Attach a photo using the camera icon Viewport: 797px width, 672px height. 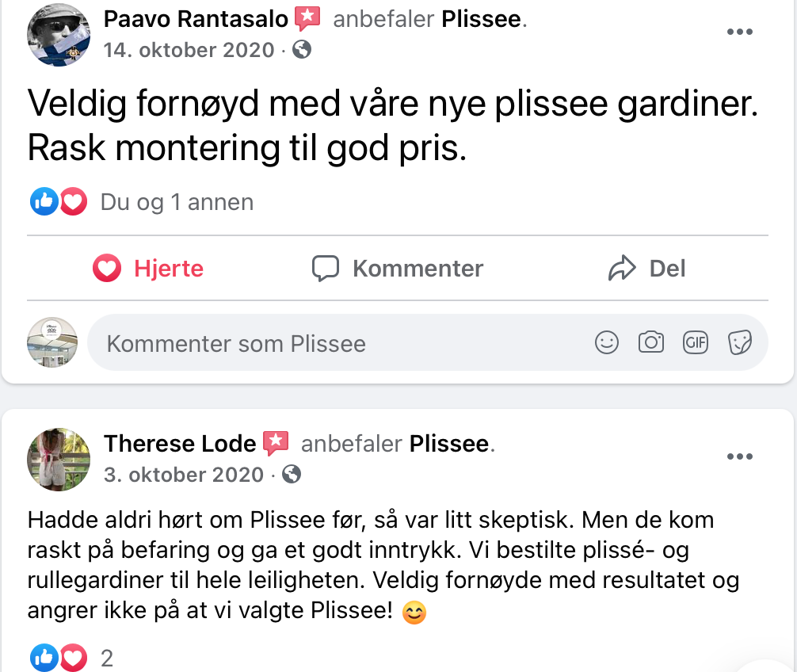[650, 342]
